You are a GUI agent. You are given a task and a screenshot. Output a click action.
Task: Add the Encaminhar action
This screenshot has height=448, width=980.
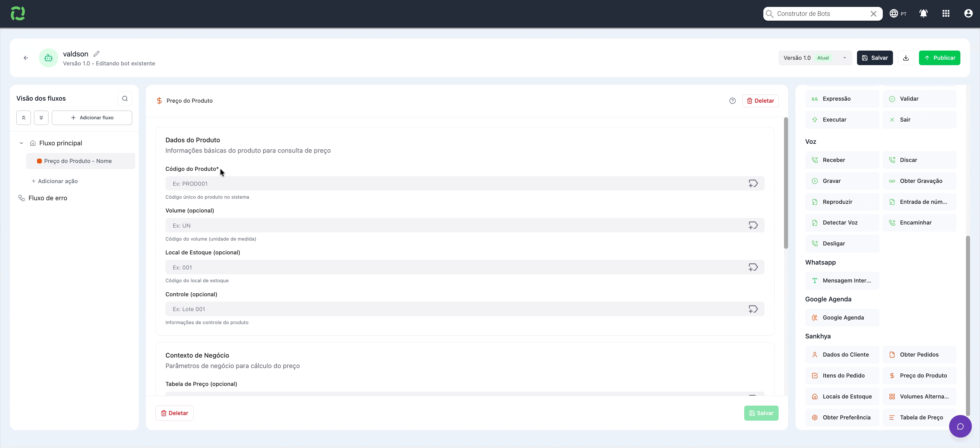coord(919,223)
